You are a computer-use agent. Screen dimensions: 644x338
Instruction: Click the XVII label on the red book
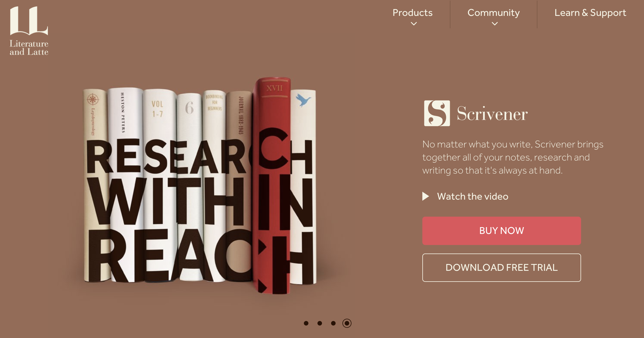tap(274, 88)
